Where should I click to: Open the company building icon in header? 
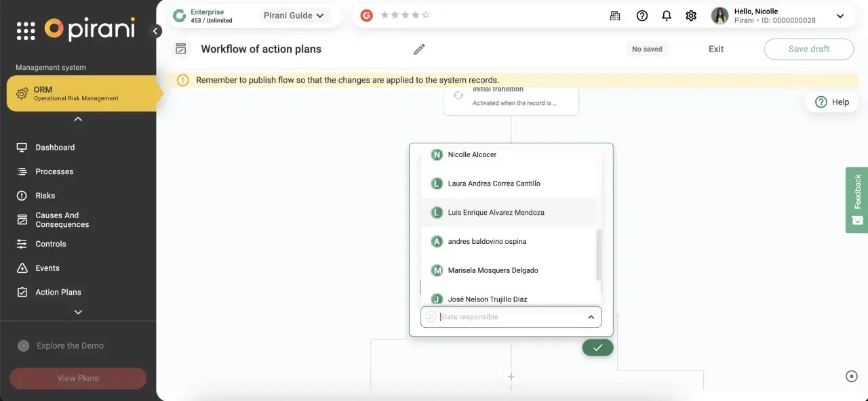tap(615, 16)
